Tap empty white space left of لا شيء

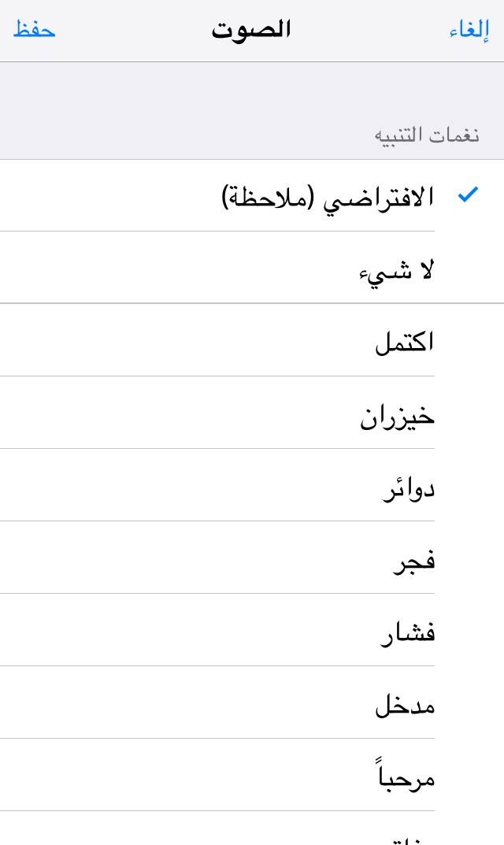pyautogui.click(x=157, y=269)
